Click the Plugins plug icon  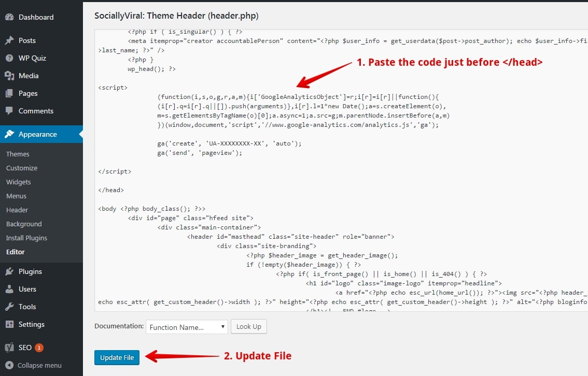[9, 271]
